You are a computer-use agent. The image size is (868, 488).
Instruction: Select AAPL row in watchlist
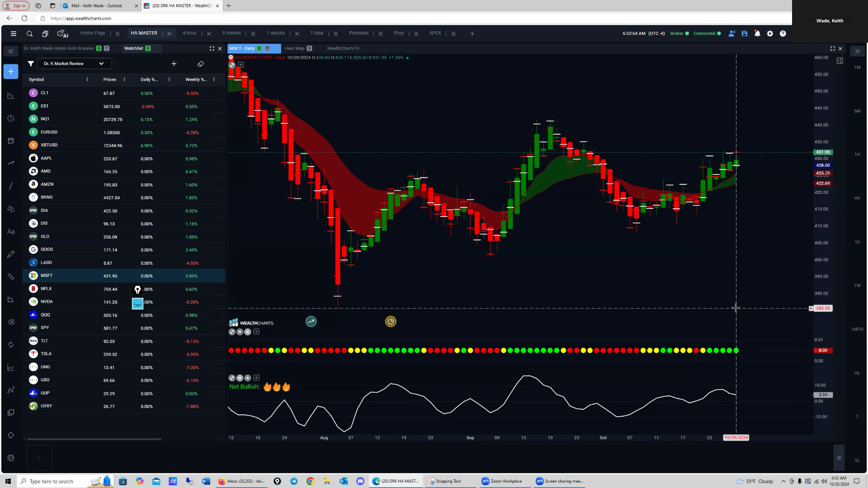point(123,159)
